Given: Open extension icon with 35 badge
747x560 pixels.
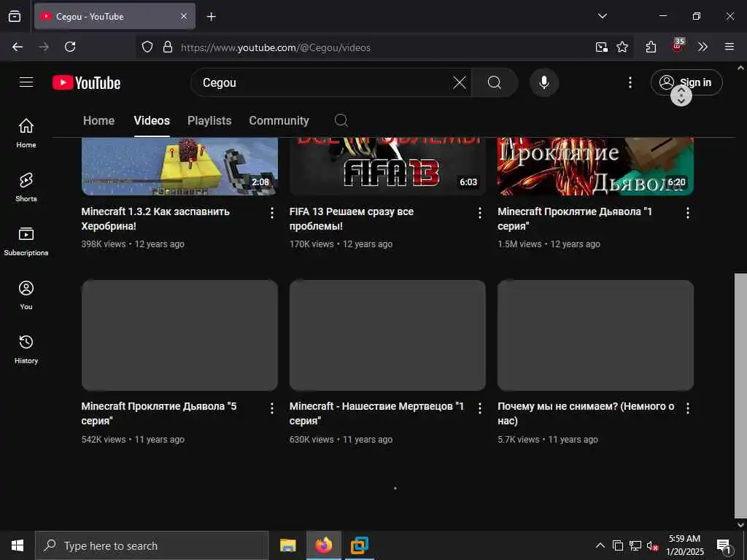Looking at the screenshot, I should pos(678,45).
